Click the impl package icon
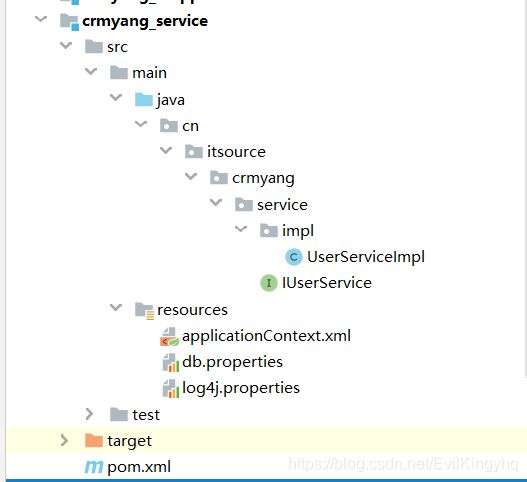 point(269,230)
